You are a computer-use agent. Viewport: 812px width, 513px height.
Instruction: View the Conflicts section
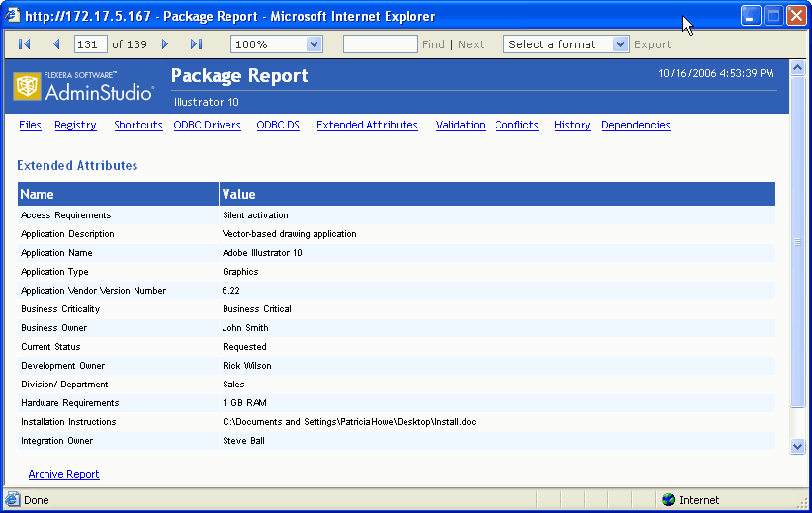tap(516, 126)
